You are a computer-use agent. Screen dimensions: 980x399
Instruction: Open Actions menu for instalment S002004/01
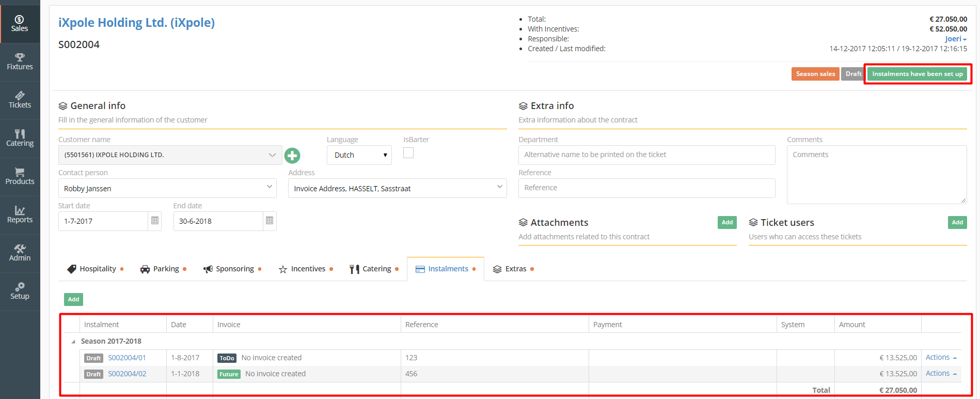click(x=941, y=357)
